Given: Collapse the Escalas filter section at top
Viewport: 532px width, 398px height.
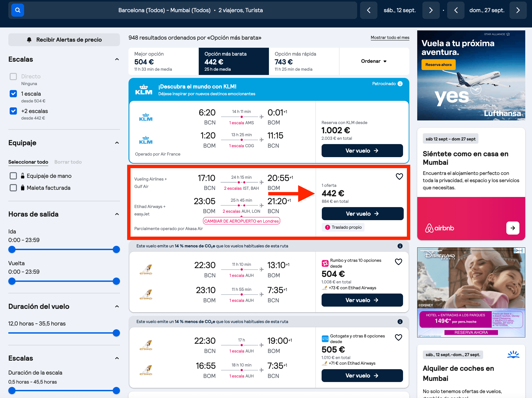Looking at the screenshot, I should click(117, 59).
